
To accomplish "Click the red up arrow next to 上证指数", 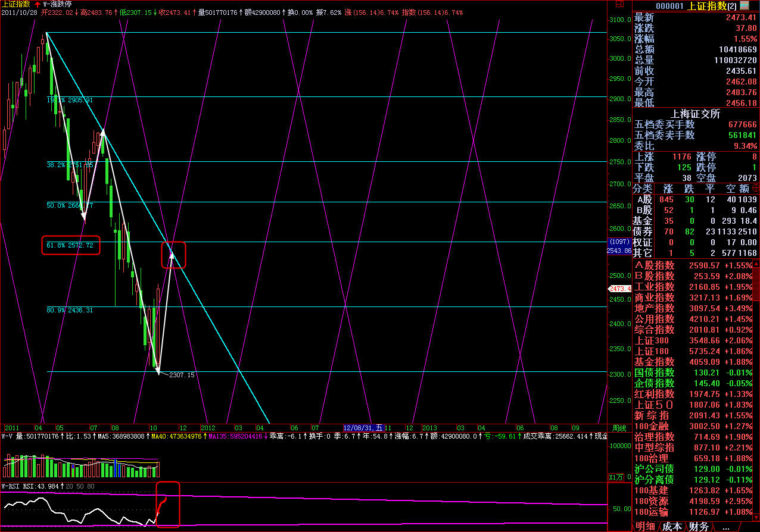I will pyautogui.click(x=38, y=4).
